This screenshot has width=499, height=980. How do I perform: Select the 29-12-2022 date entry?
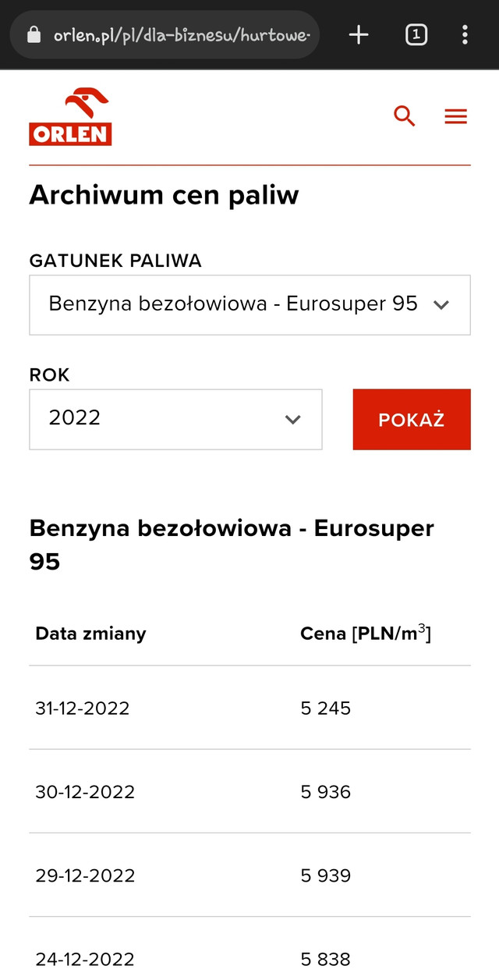(x=85, y=875)
